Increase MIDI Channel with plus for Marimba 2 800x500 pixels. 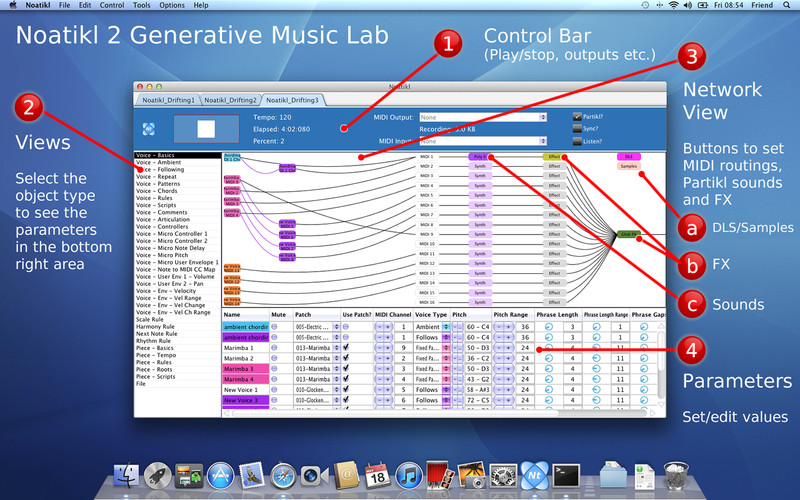coord(388,358)
